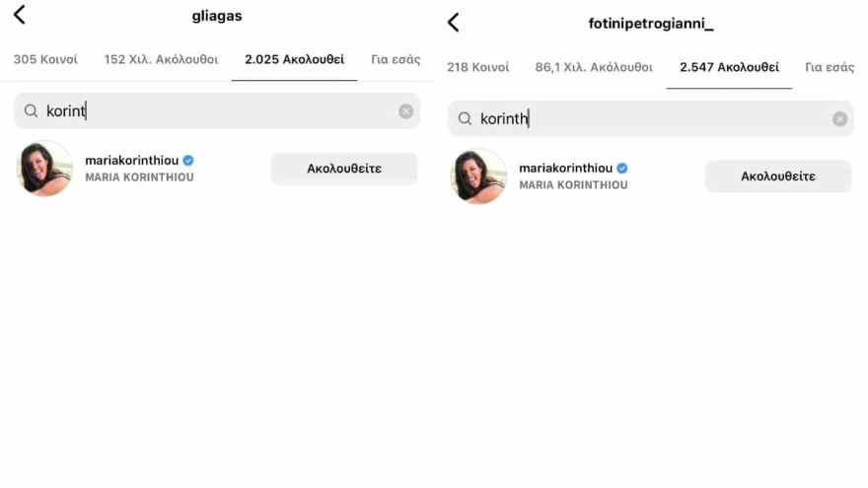Click the search field containing 'korinth'
Viewport: 868px width, 488px height.
point(651,119)
